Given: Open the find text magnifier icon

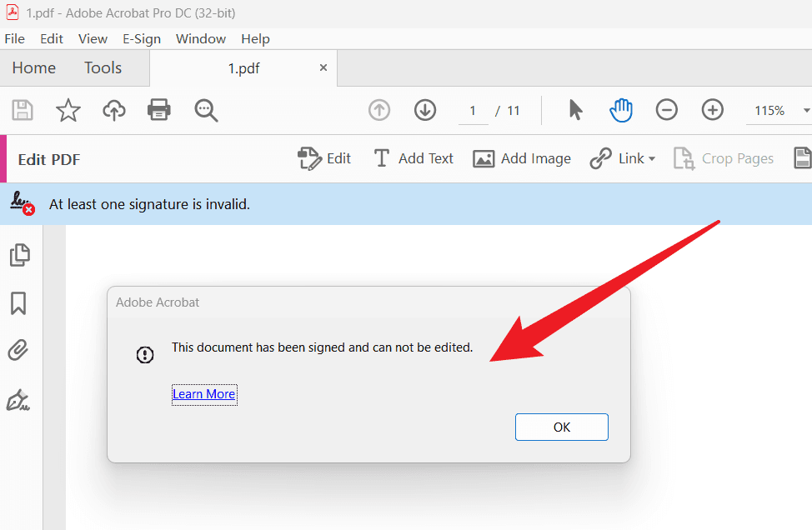Looking at the screenshot, I should [206, 110].
